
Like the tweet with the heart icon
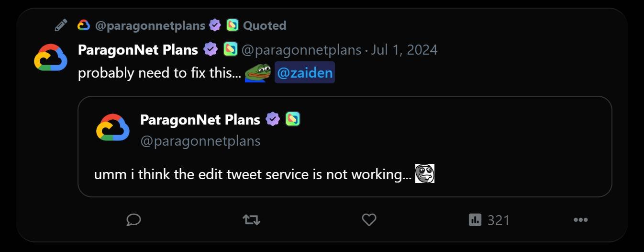[368, 220]
